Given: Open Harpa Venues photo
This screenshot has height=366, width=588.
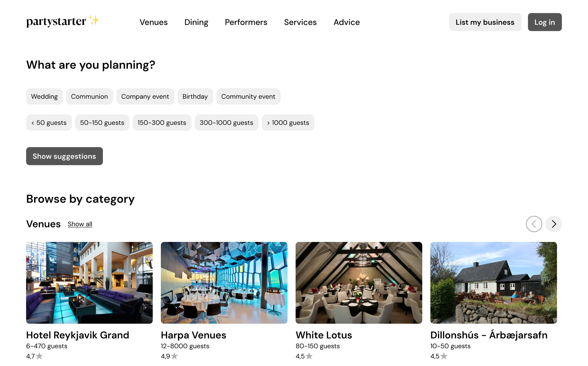Looking at the screenshot, I should [x=224, y=283].
